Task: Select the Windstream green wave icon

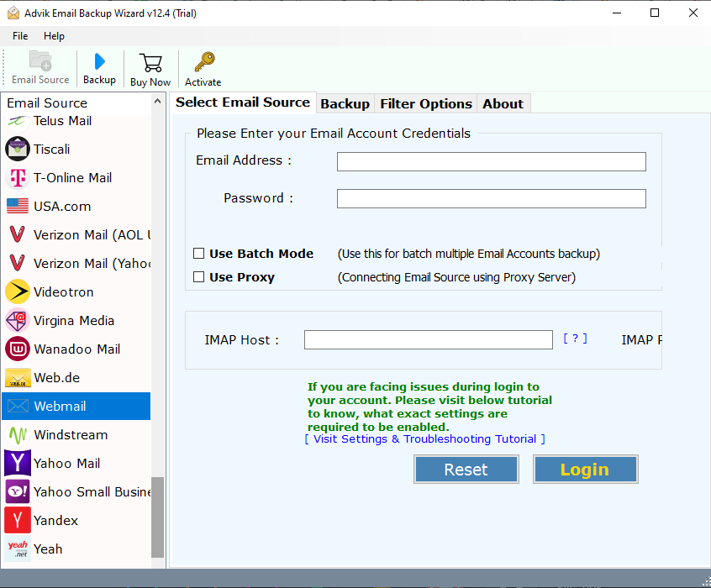Action: coord(18,434)
